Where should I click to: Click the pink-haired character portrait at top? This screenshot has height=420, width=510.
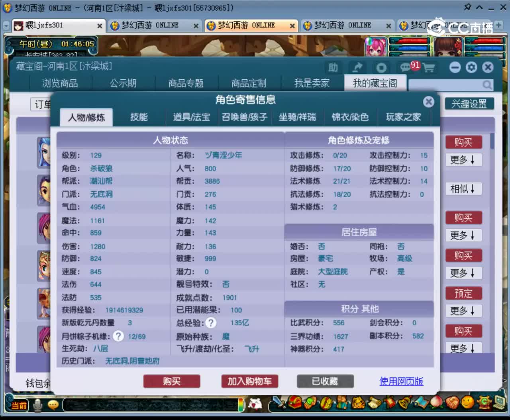point(376,47)
